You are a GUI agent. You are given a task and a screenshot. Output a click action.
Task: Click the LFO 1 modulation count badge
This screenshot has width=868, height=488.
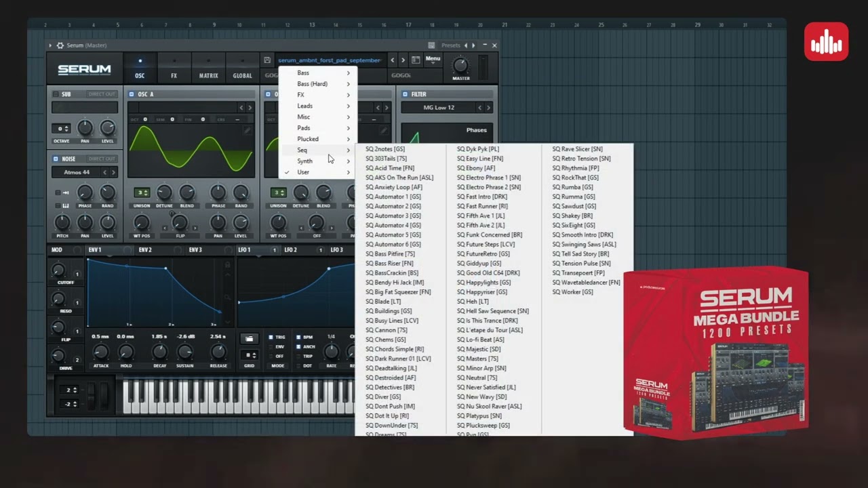click(x=275, y=250)
